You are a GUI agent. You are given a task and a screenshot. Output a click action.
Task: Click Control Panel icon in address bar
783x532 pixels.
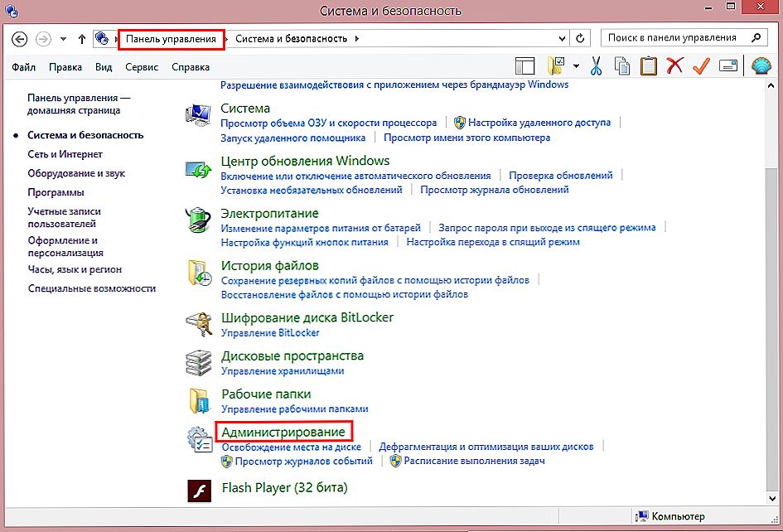click(x=102, y=38)
